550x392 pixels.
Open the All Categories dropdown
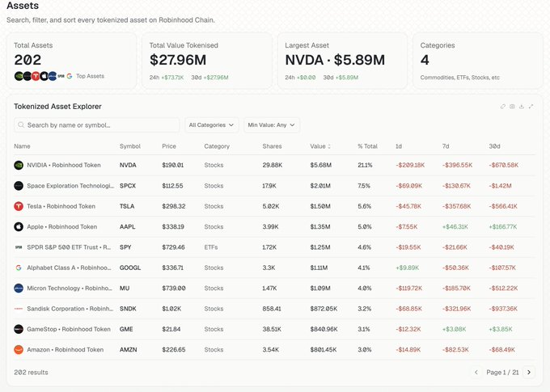[212, 124]
